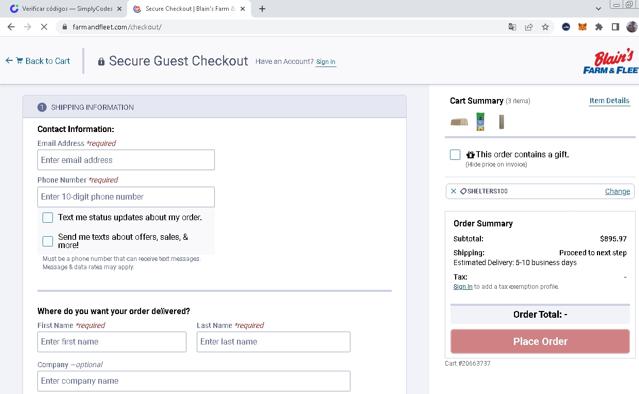Check Send me texts about offers and sales
The width and height of the screenshot is (639, 394).
pyautogui.click(x=48, y=241)
